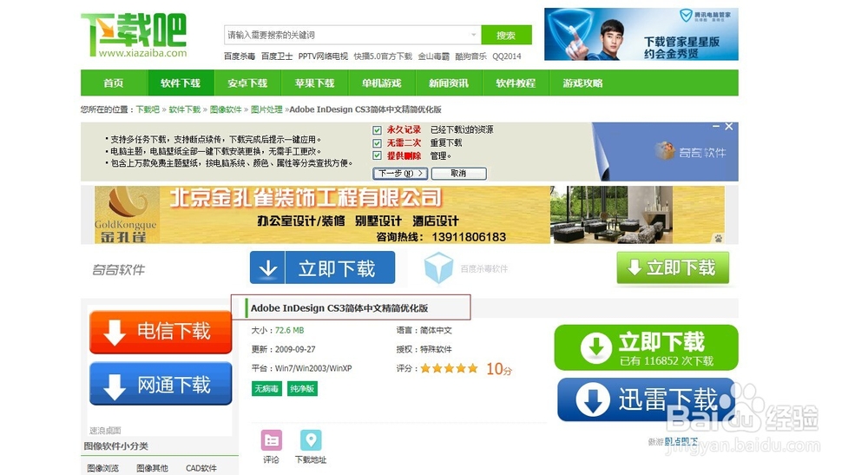The width and height of the screenshot is (868, 475).
Task: Toggle the 提供删除 checkbox
Action: (377, 155)
